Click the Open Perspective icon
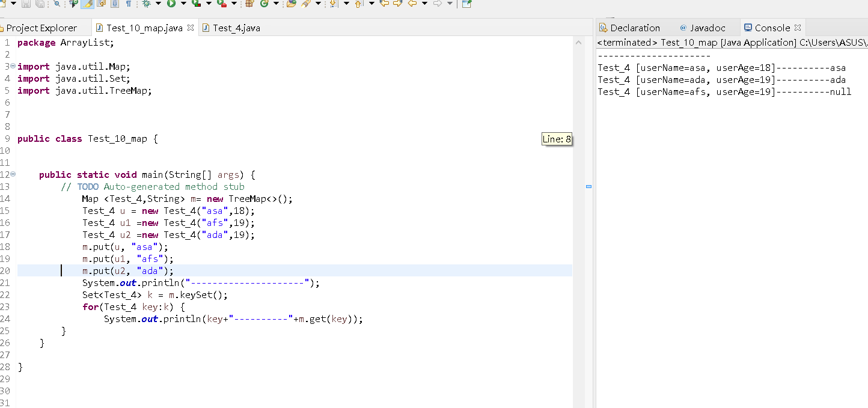 (x=466, y=4)
